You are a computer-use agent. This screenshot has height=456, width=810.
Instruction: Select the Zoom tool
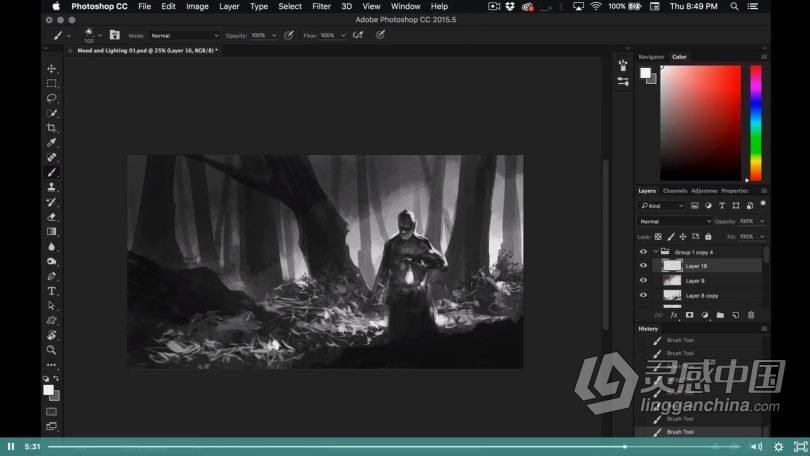click(51, 350)
